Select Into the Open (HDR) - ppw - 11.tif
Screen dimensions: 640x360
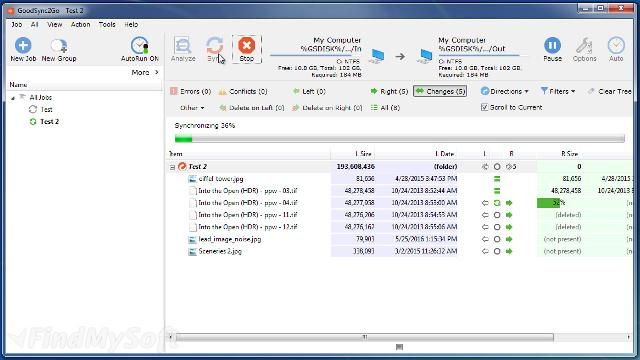click(247, 215)
